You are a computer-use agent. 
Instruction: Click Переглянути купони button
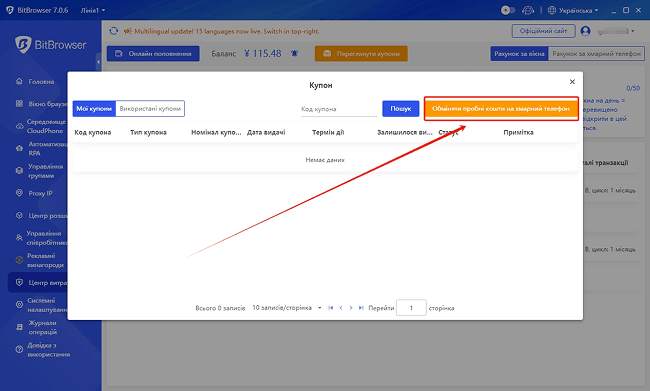coord(361,53)
